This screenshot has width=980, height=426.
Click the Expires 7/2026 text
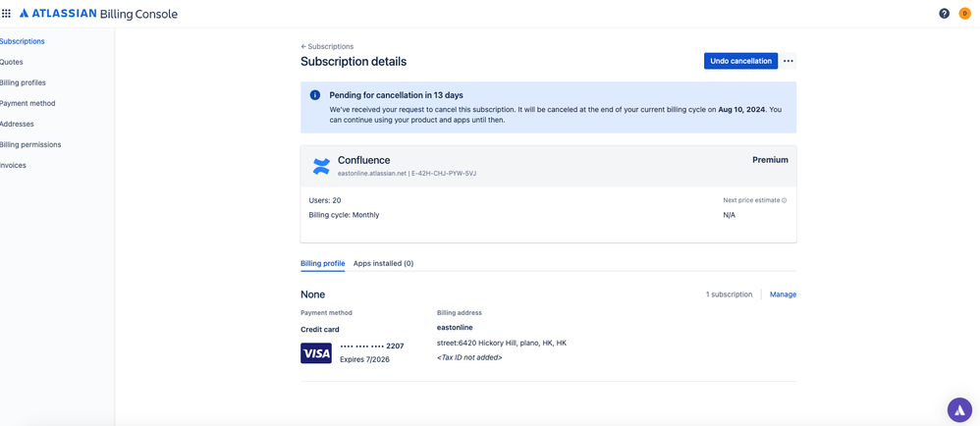(364, 360)
